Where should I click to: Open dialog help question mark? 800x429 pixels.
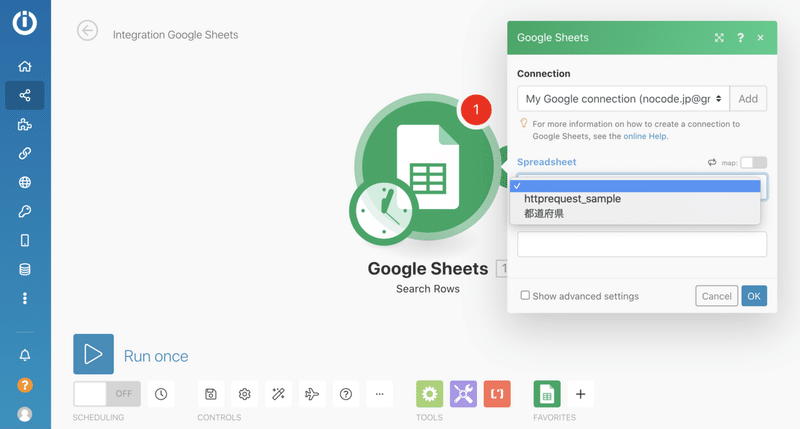740,38
